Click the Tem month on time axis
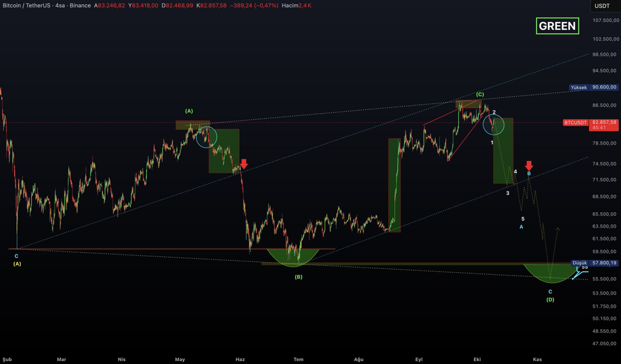Screen dimensions: 621x364 click(298, 359)
